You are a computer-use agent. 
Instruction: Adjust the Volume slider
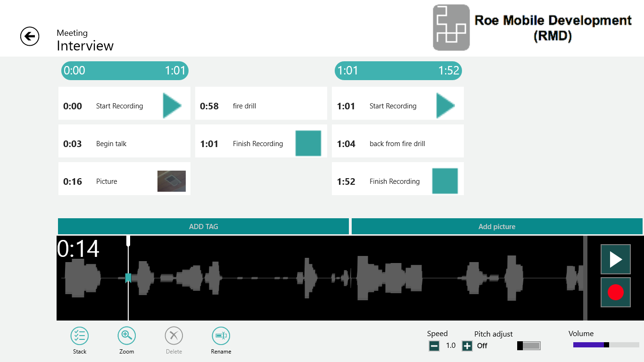606,345
